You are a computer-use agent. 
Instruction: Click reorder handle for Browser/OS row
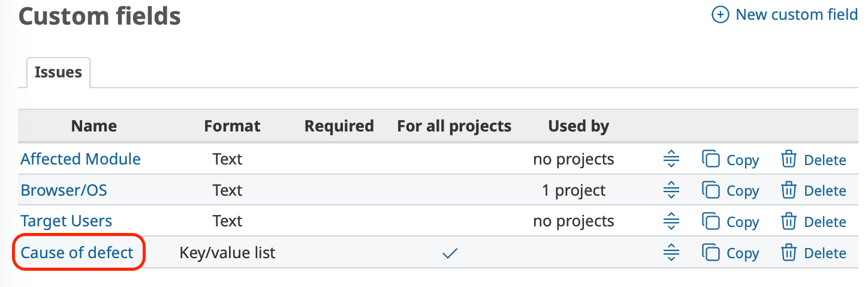(x=671, y=191)
